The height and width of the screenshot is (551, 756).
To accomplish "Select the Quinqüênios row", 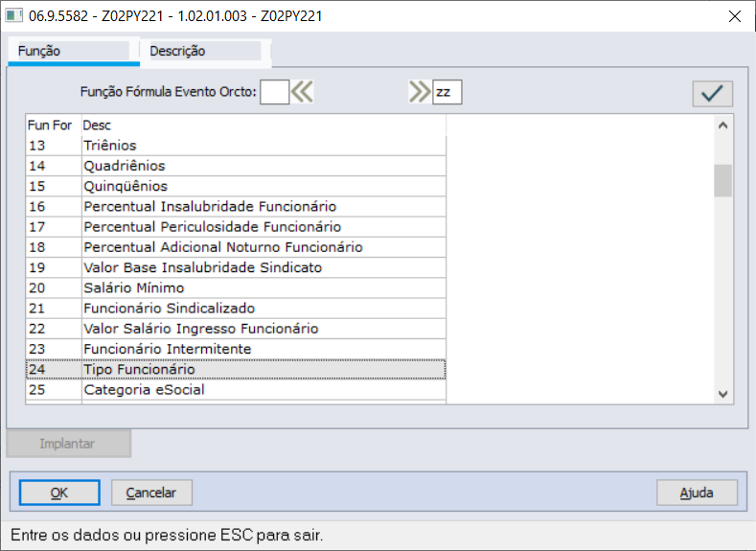I will [236, 186].
